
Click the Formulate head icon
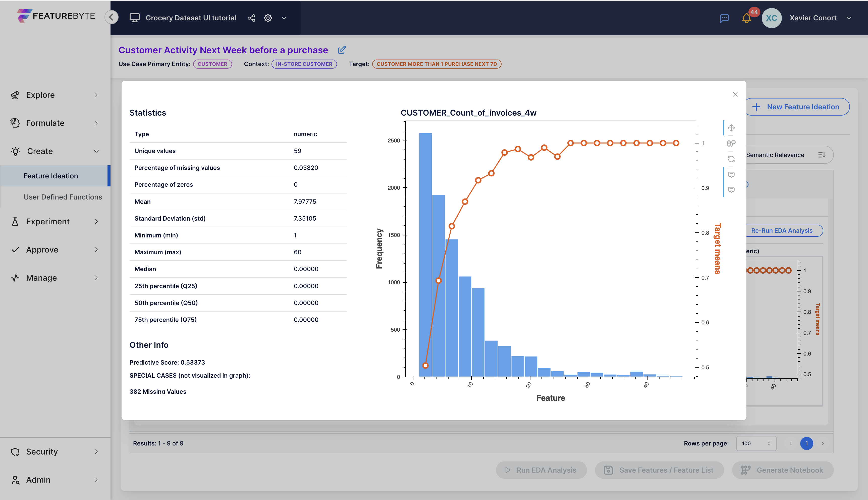click(x=15, y=123)
